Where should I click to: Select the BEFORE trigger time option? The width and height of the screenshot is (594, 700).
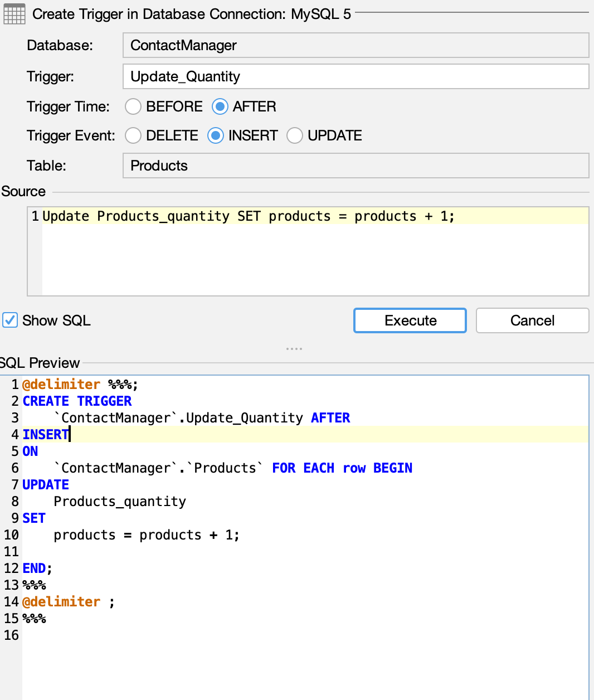point(133,106)
